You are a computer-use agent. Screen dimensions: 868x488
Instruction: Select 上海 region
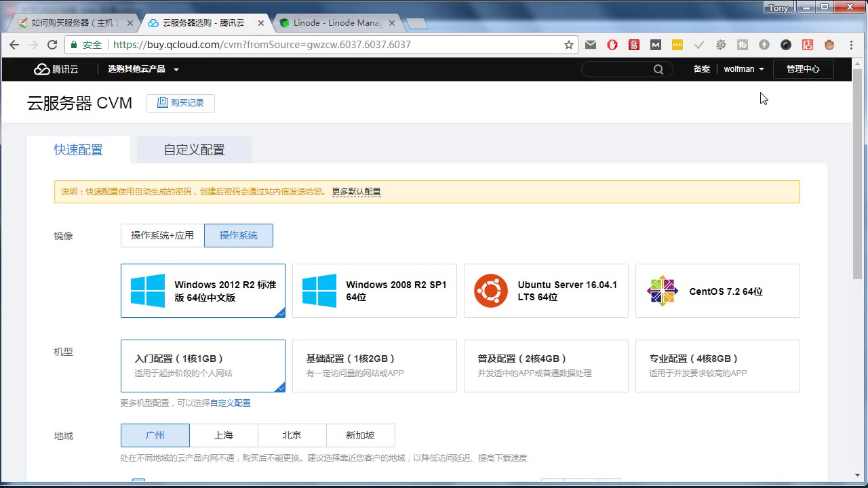[224, 435]
